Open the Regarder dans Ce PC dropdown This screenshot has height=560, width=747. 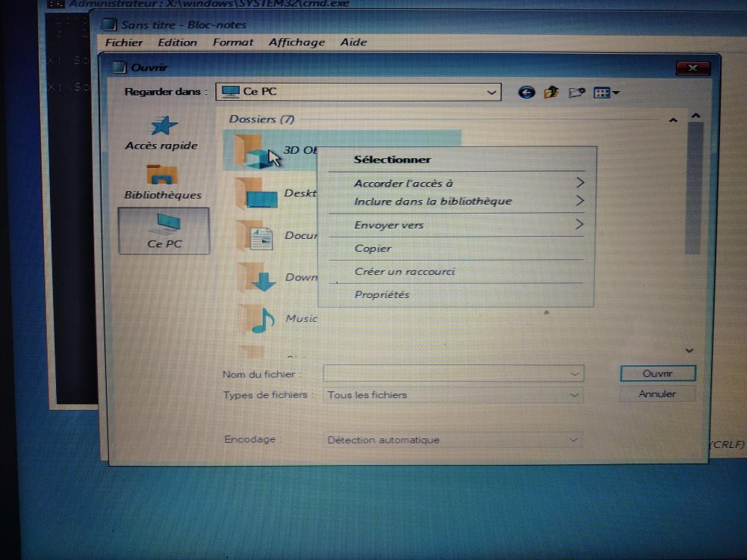coord(359,91)
